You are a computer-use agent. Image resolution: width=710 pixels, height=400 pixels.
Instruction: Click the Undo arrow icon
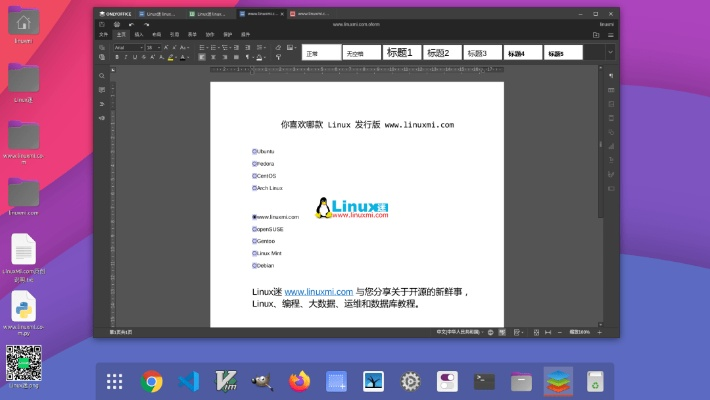tap(131, 24)
